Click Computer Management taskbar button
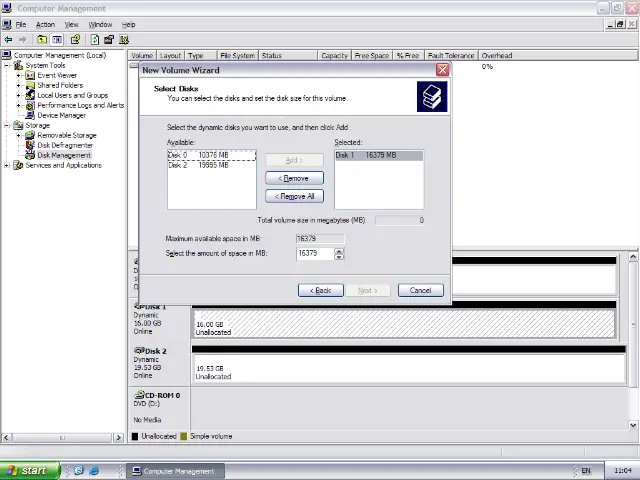Screen dimensions: 640x480 175,471
